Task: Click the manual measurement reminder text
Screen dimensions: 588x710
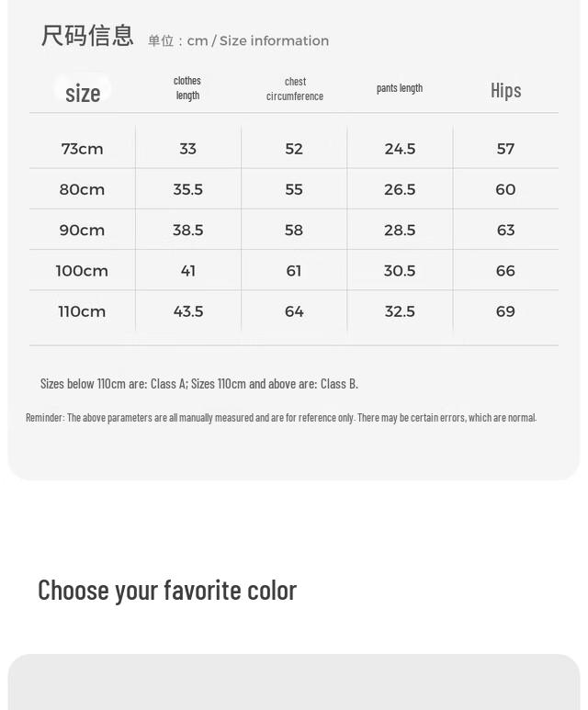Action: tap(281, 417)
